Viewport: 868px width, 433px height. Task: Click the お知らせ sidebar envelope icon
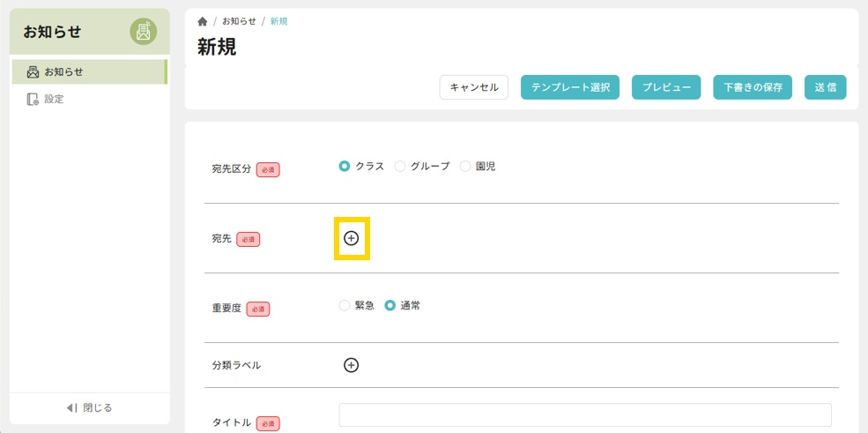pyautogui.click(x=33, y=72)
